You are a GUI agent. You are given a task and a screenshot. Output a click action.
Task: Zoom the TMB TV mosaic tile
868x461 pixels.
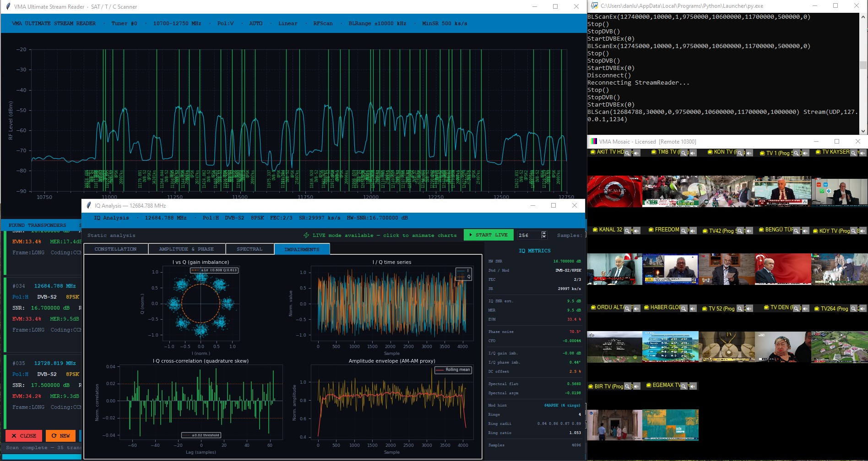(684, 153)
